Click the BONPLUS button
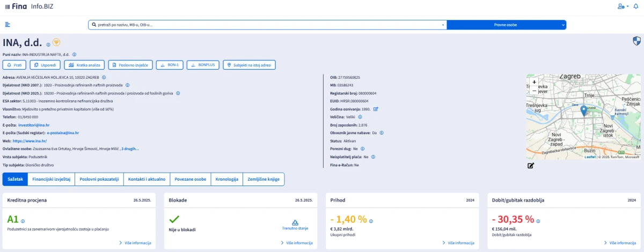The height and width of the screenshot is (252, 644). pos(203,65)
